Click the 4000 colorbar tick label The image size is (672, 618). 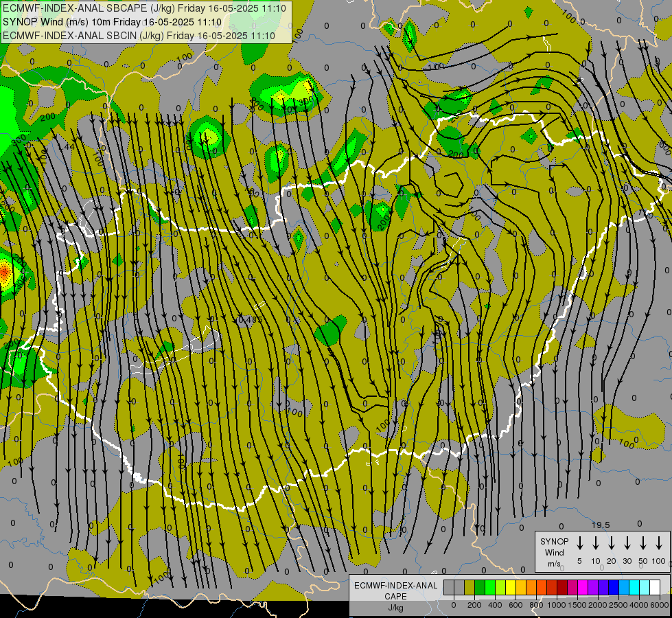point(638,605)
